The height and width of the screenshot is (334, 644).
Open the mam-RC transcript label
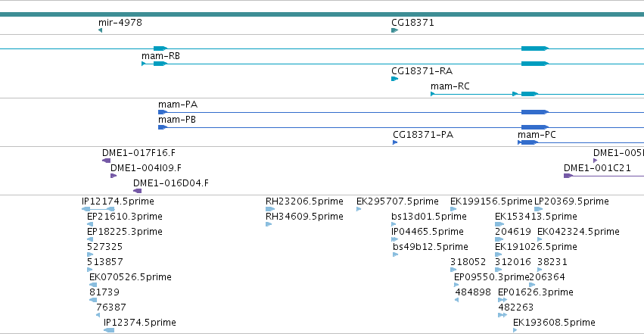tap(450, 86)
